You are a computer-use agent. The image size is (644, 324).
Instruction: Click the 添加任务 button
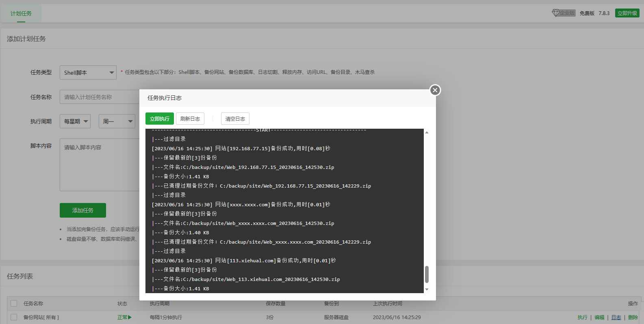(83, 210)
